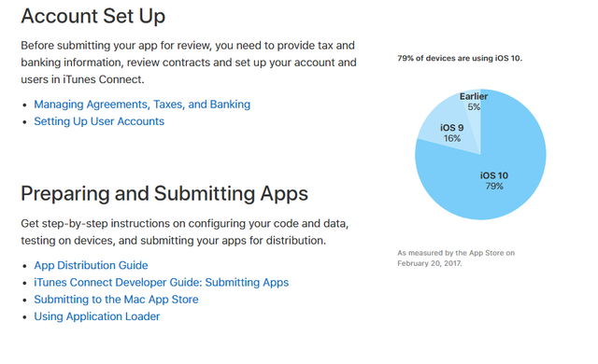598x364 pixels.
Task: Open Managing Agreements, Taxes, and Banking link
Action: (x=142, y=105)
